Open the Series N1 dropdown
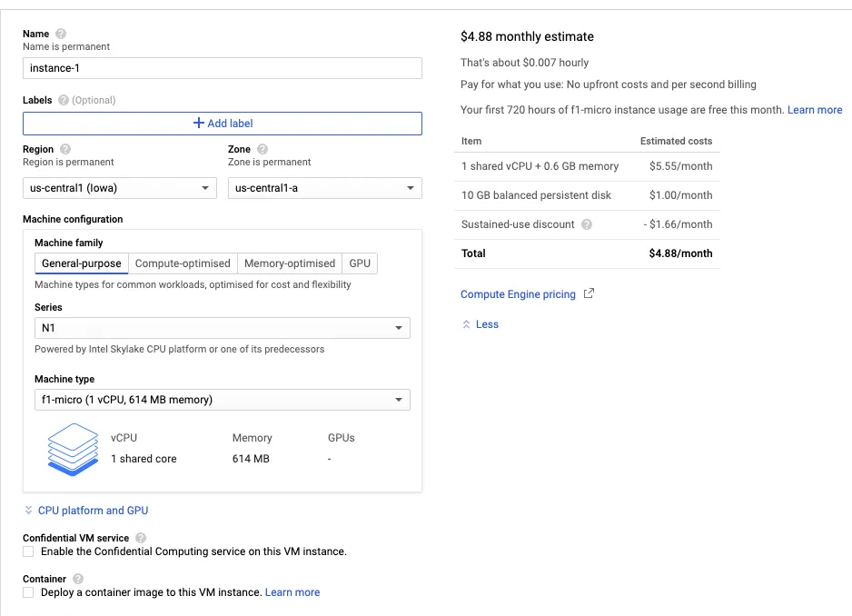Viewport: 852px width, 616px height. click(222, 328)
